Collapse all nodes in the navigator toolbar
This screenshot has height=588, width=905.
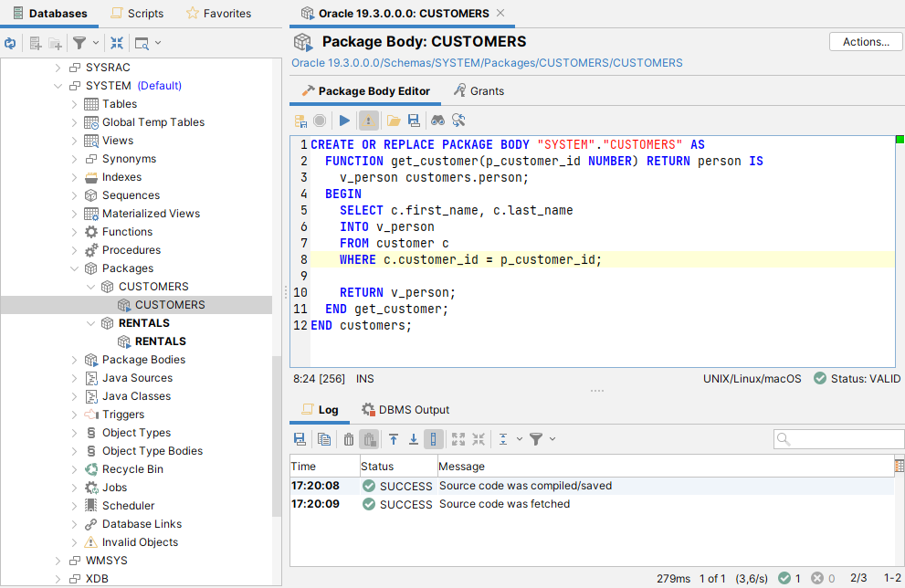tap(116, 42)
